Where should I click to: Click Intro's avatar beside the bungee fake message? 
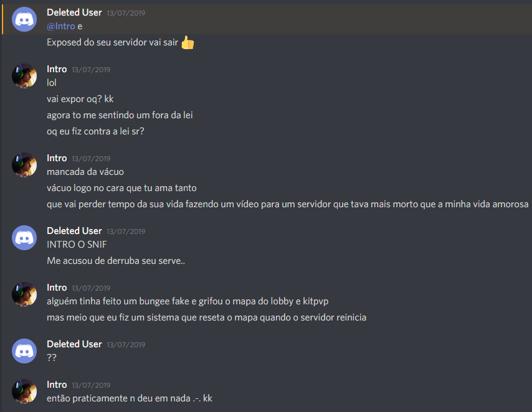point(24,294)
